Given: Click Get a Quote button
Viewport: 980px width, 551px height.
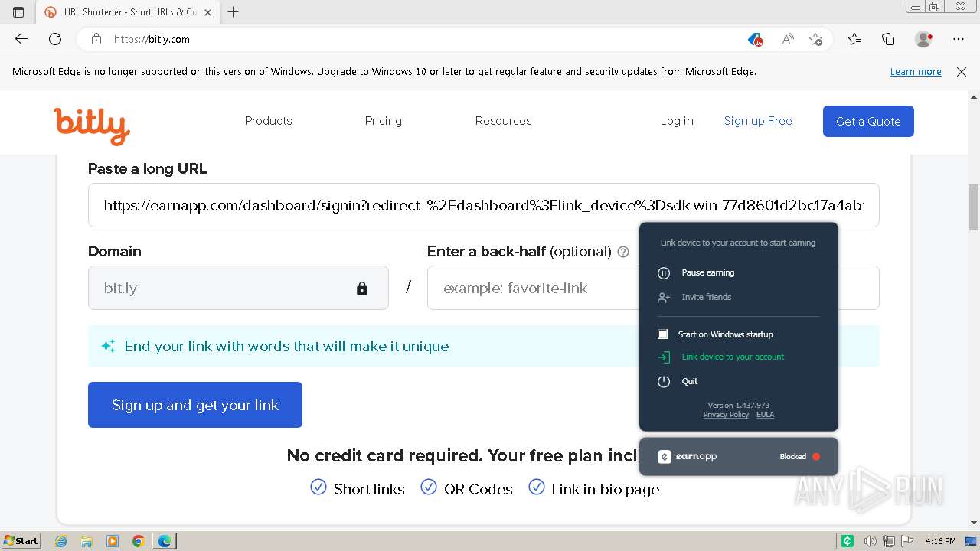Looking at the screenshot, I should [868, 122].
